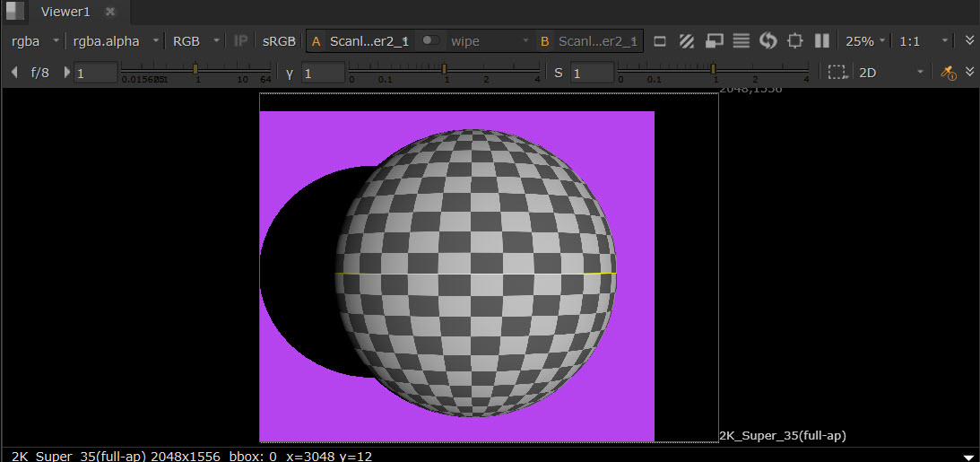
Task: Toggle the clipping warning stripes icon
Action: click(686, 41)
